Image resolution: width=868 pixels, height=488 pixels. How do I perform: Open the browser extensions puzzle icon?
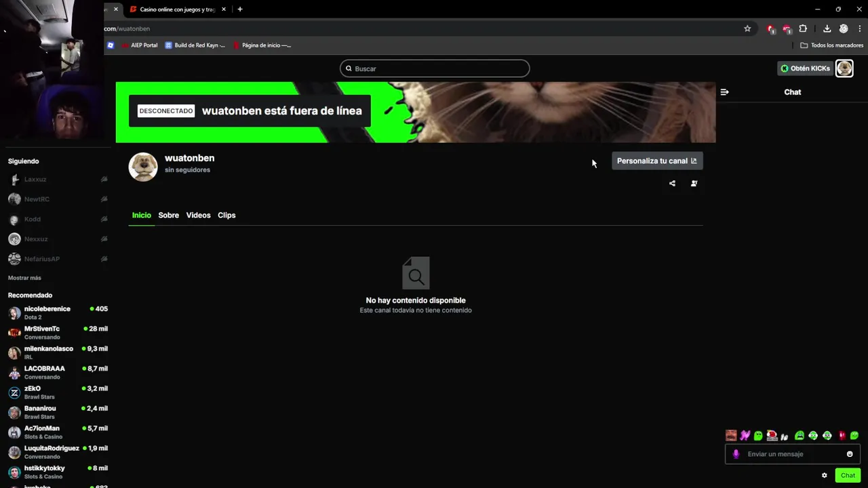pyautogui.click(x=803, y=28)
